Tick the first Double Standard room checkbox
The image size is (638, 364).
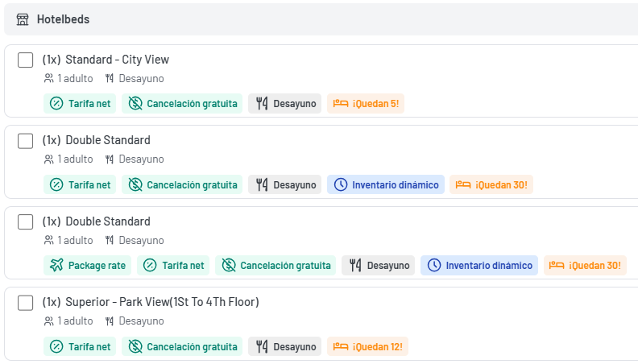tap(25, 141)
